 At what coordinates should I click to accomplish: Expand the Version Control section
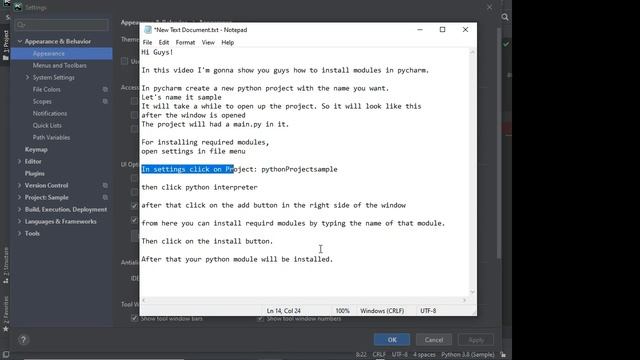pos(19,185)
